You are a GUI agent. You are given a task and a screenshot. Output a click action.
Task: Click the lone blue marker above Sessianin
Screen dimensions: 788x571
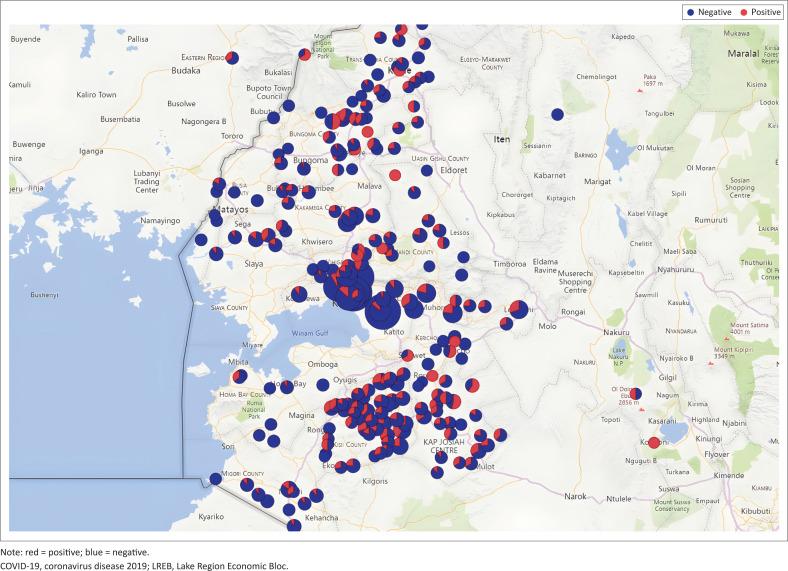point(557,115)
